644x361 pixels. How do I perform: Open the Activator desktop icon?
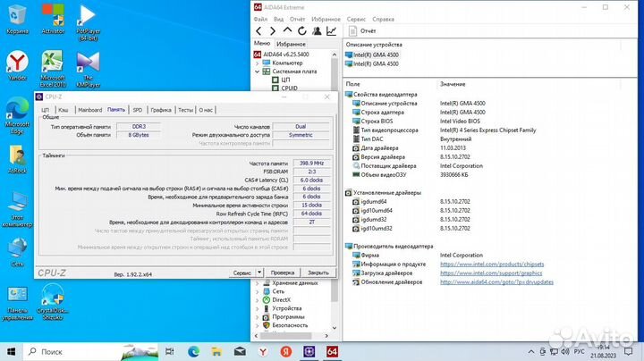pos(53,20)
